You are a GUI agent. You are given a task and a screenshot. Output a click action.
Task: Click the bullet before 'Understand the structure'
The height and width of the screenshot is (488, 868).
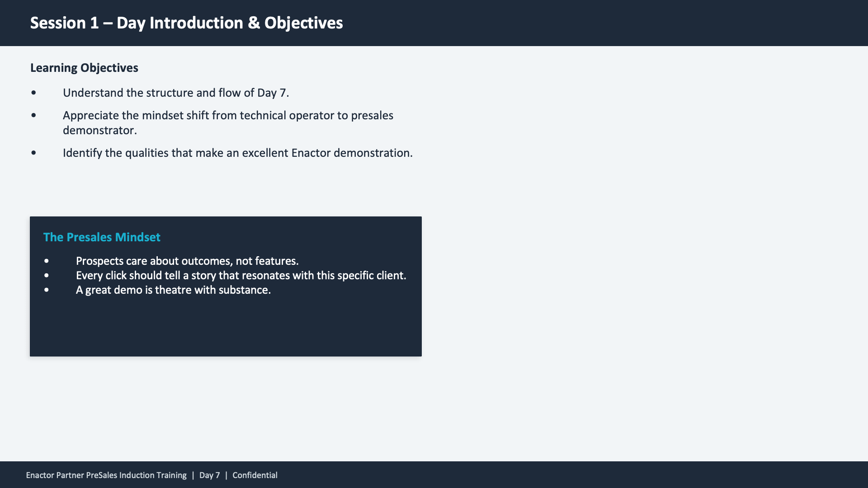(x=34, y=93)
